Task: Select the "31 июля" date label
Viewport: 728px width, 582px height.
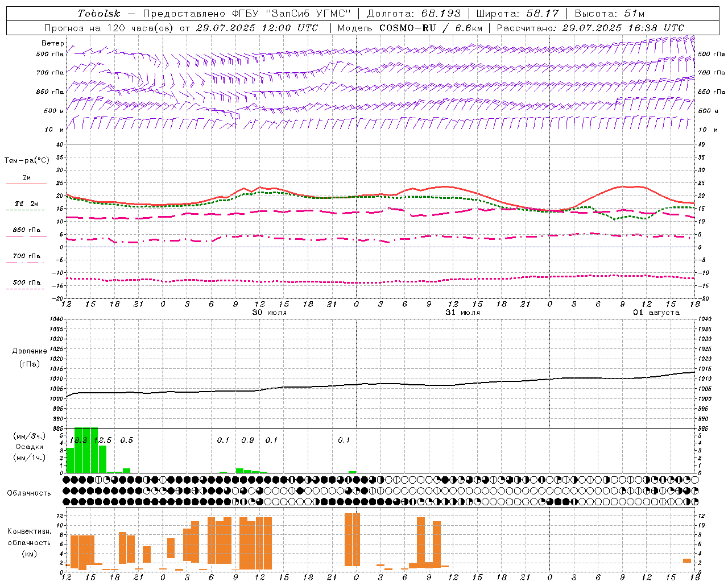Action: [x=463, y=313]
